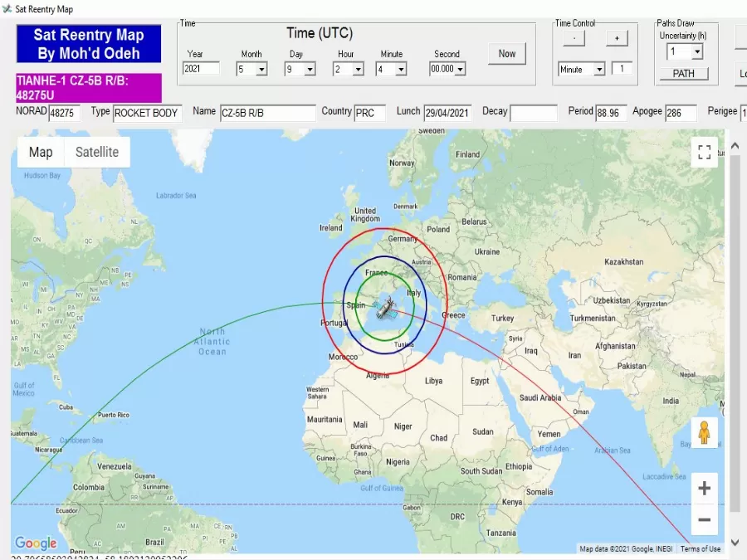
Task: Click the PATH button
Action: 684,73
